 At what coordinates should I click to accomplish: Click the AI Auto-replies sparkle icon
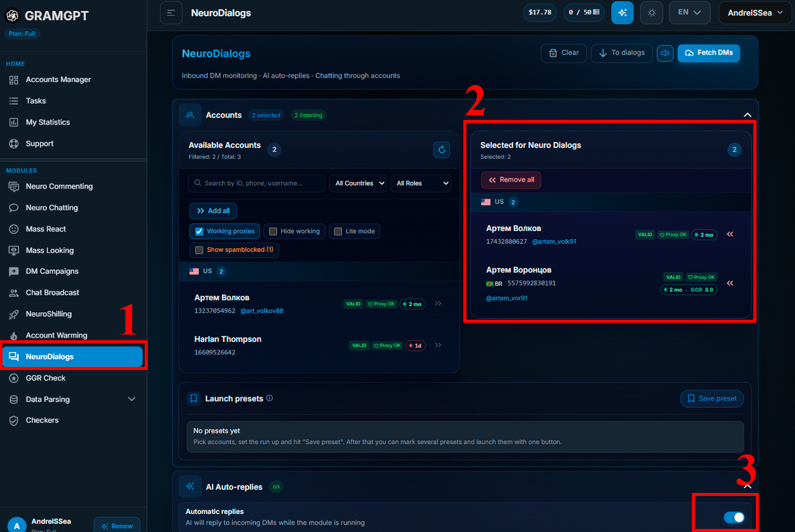click(x=190, y=487)
